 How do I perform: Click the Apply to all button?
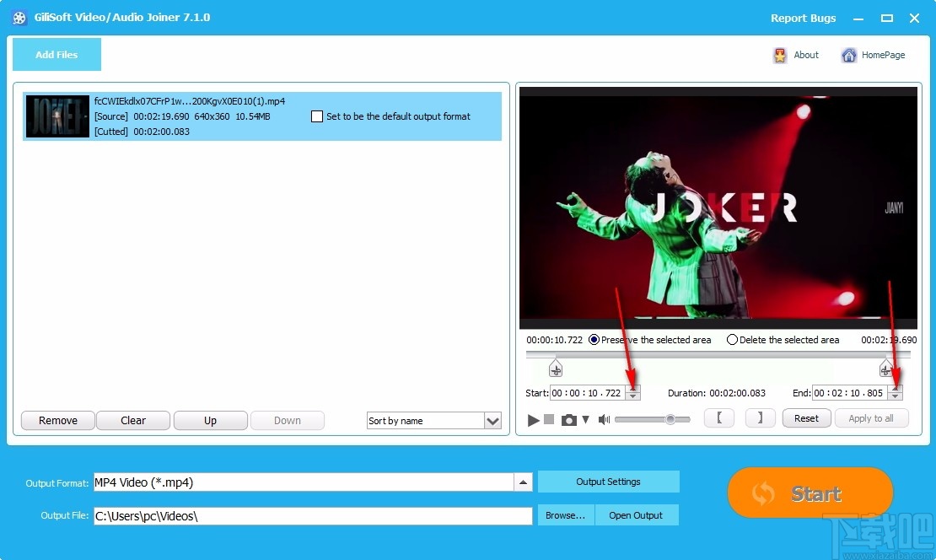(872, 418)
